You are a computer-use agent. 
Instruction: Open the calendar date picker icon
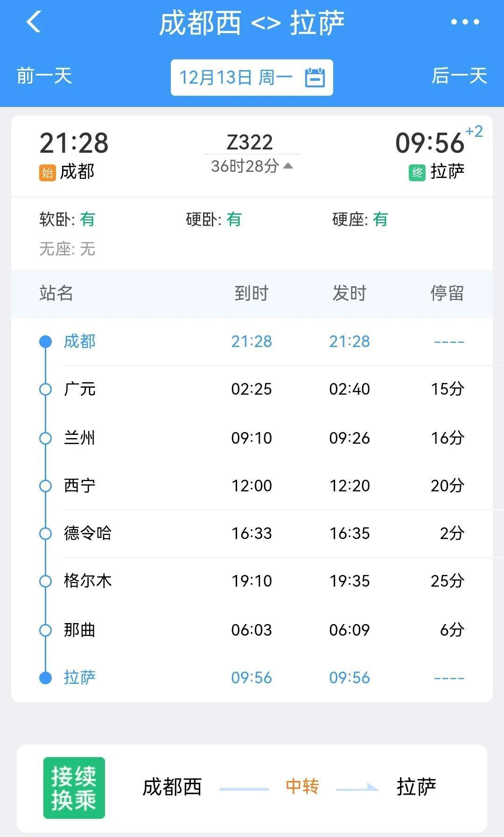click(x=315, y=78)
